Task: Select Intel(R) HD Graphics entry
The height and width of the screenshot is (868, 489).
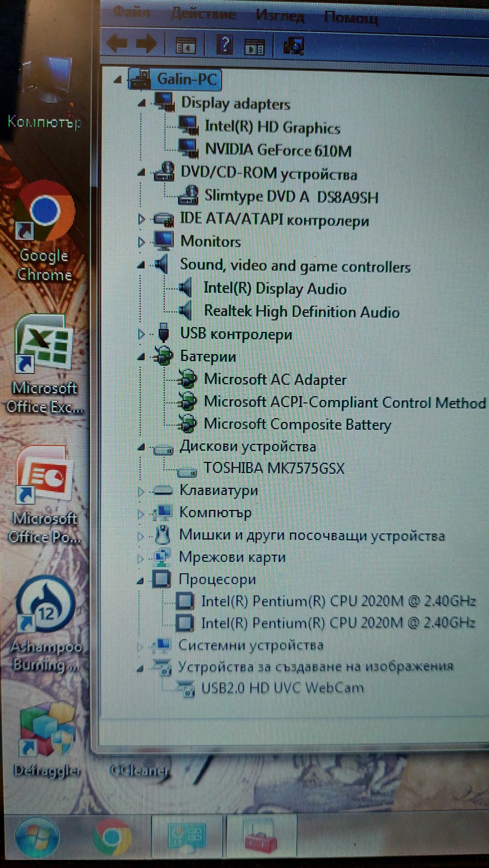Action: pyautogui.click(x=272, y=127)
